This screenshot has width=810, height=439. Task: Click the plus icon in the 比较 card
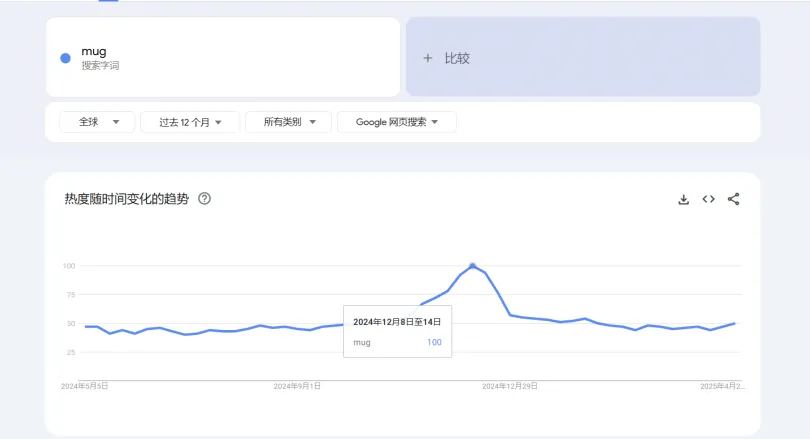[428, 58]
